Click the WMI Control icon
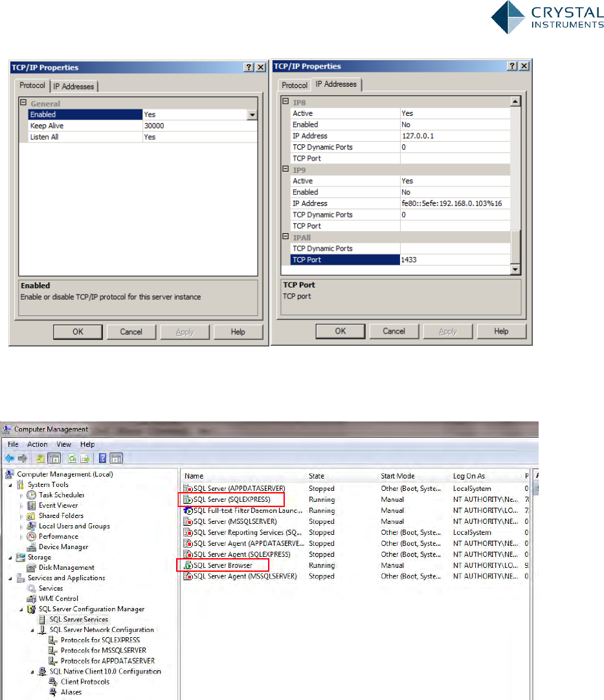This screenshot has width=604, height=700. pyautogui.click(x=31, y=599)
